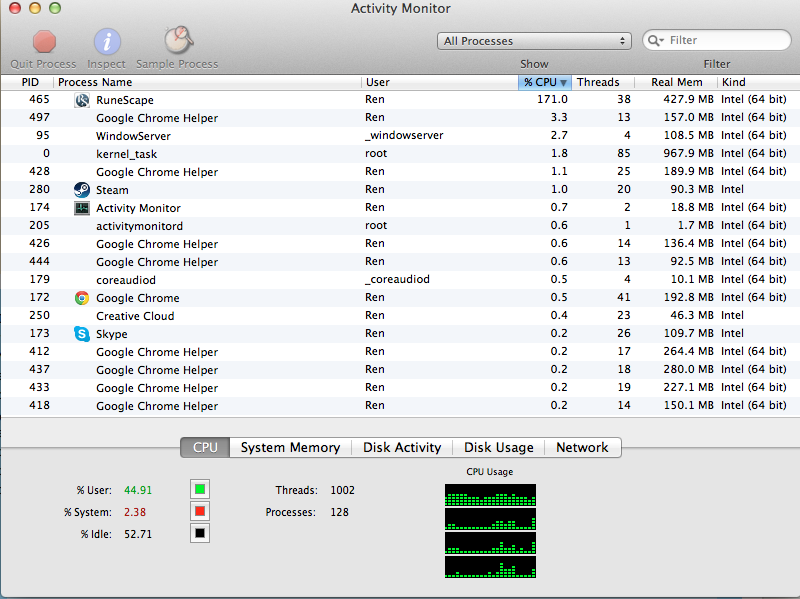Select the Creative Cloud process row
The height and width of the screenshot is (599, 800).
tap(400, 316)
